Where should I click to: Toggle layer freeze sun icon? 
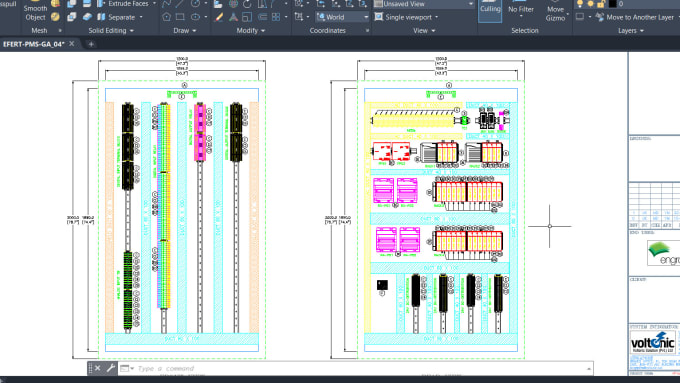(x=590, y=4)
